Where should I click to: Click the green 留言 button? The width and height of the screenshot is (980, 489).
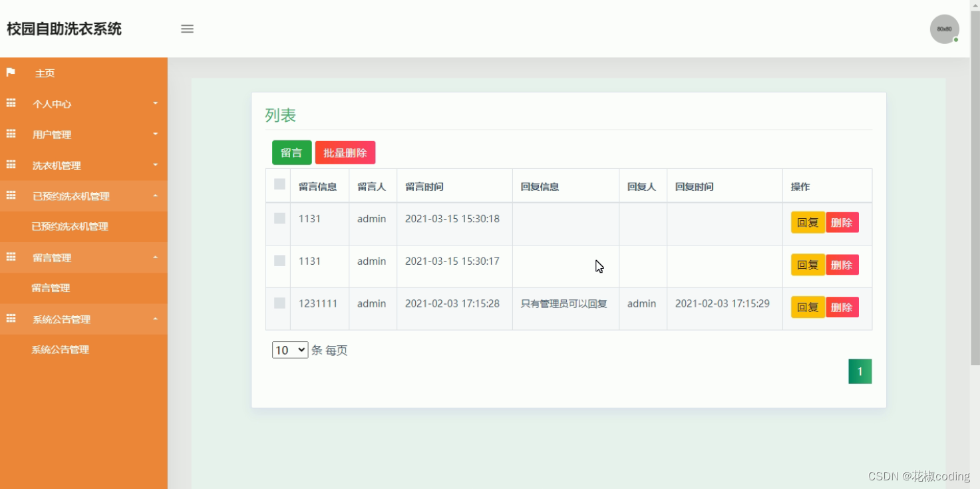[291, 153]
